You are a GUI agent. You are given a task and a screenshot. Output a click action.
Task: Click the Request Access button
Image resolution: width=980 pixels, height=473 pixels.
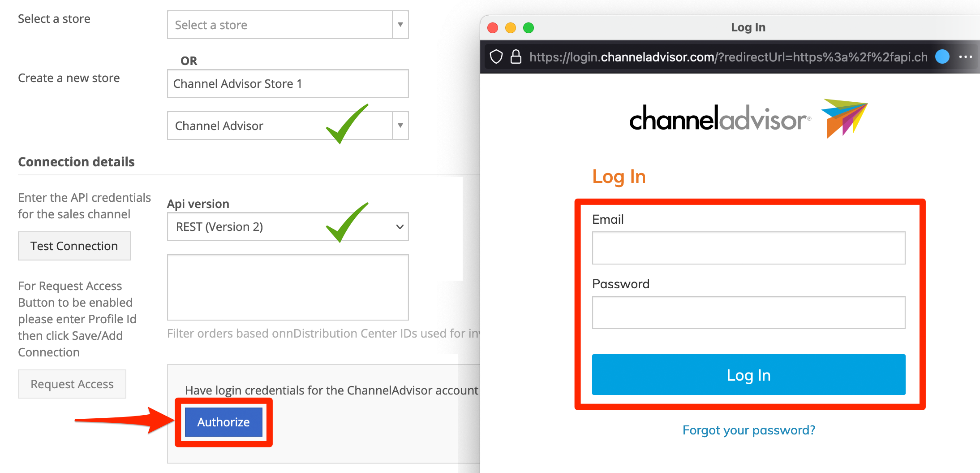[x=72, y=384]
